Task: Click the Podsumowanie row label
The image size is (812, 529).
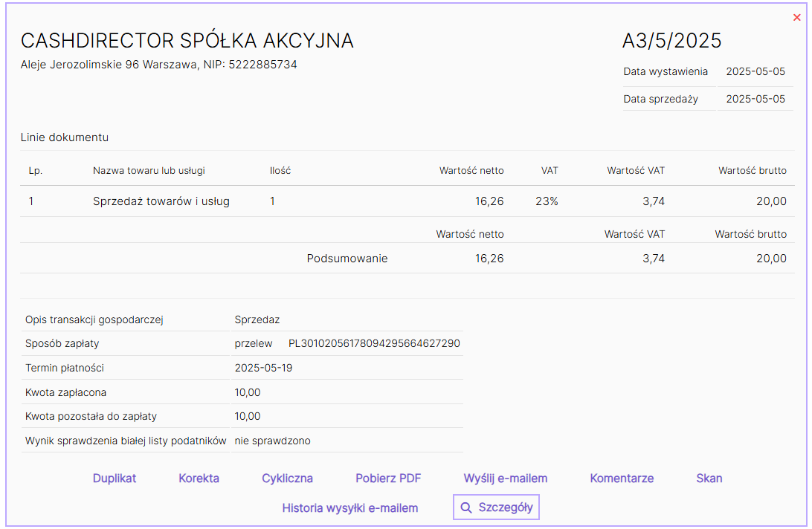Action: (347, 259)
